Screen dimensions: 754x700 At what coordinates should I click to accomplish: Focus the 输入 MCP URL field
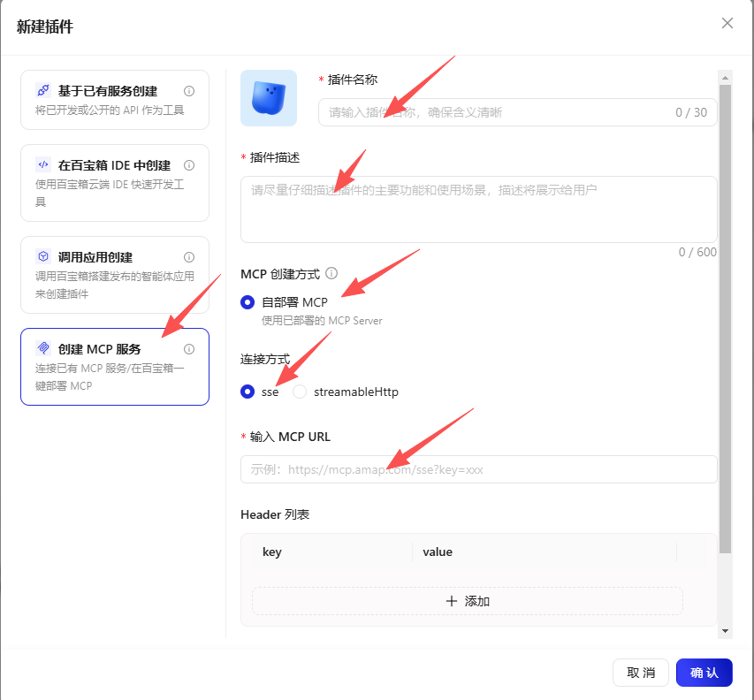point(478,469)
